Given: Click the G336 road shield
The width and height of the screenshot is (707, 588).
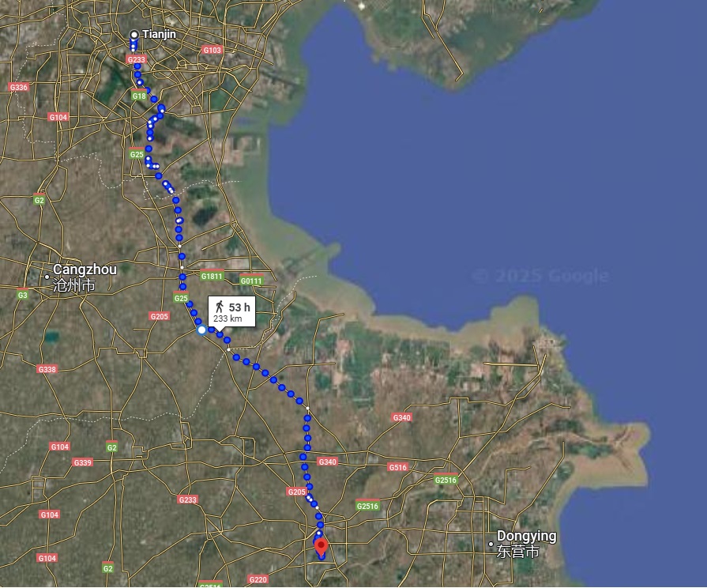Looking at the screenshot, I should coord(19,87).
